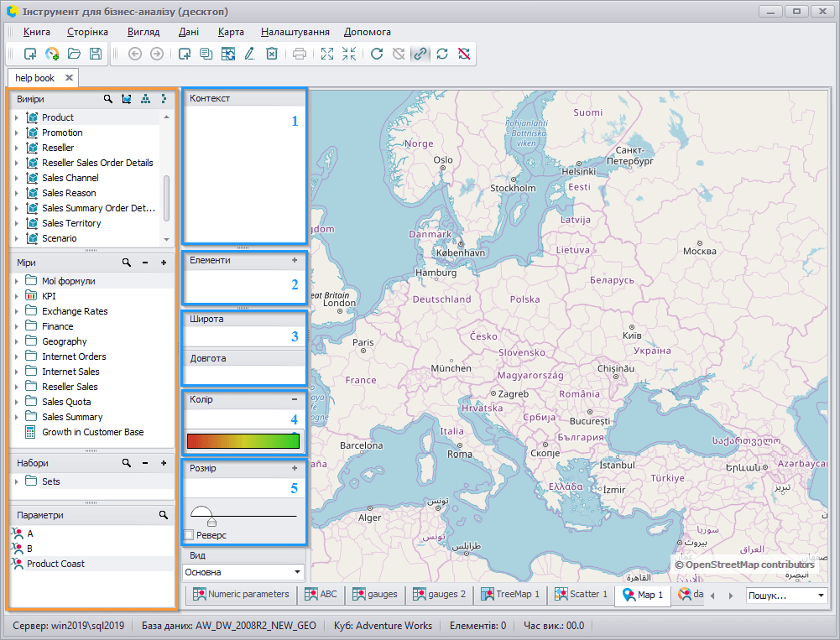The image size is (840, 640).
Task: Click the hierarchy icon in Виміри header
Action: [x=145, y=99]
